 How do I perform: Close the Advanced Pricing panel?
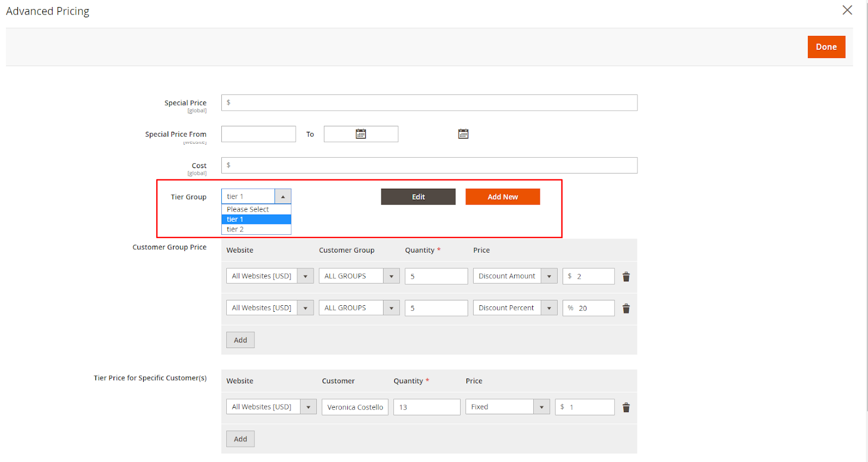pyautogui.click(x=847, y=10)
